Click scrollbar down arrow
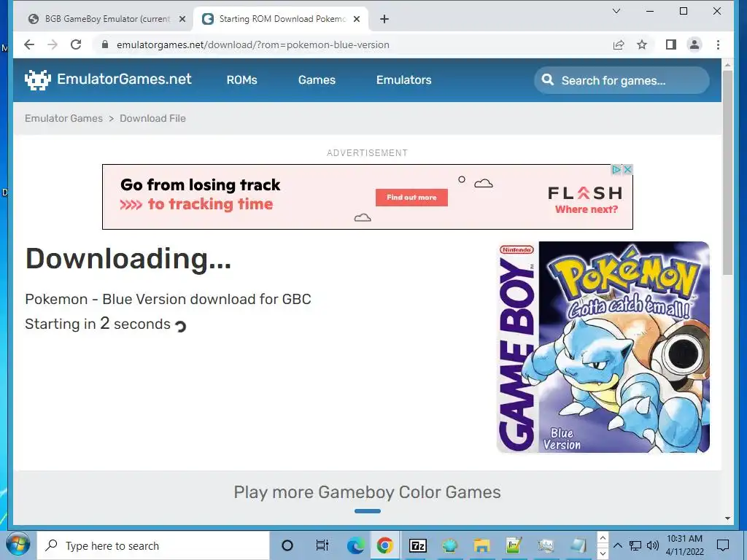The image size is (747, 560). point(727,518)
